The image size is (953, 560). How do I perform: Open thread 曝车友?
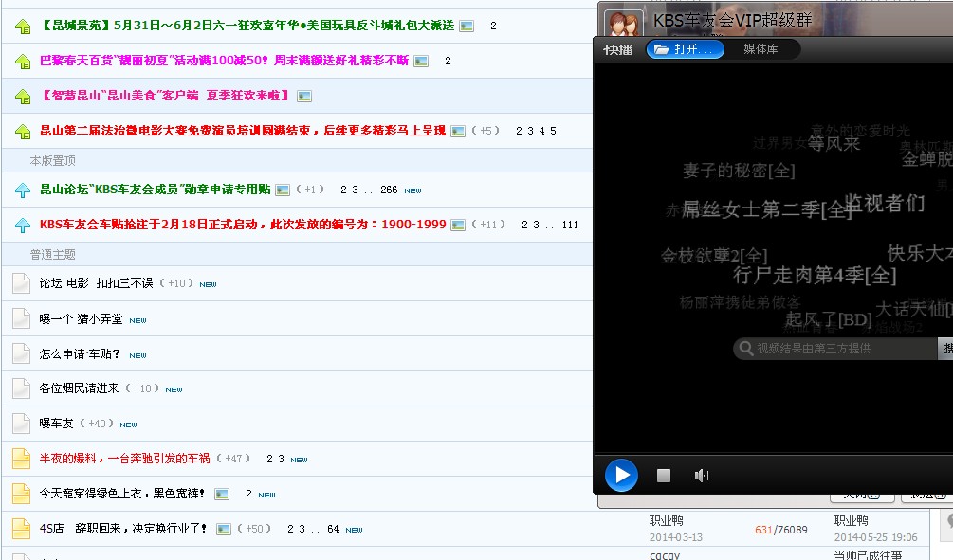coord(57,424)
